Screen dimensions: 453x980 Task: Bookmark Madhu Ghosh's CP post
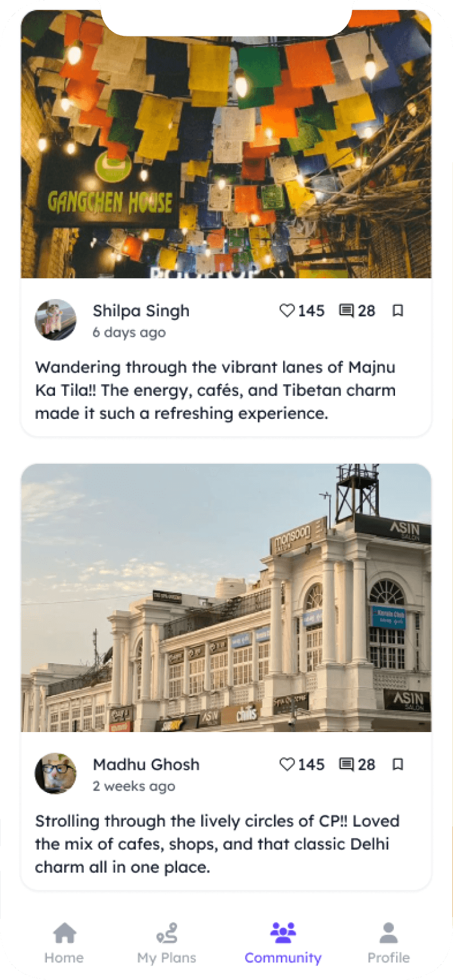tap(398, 764)
